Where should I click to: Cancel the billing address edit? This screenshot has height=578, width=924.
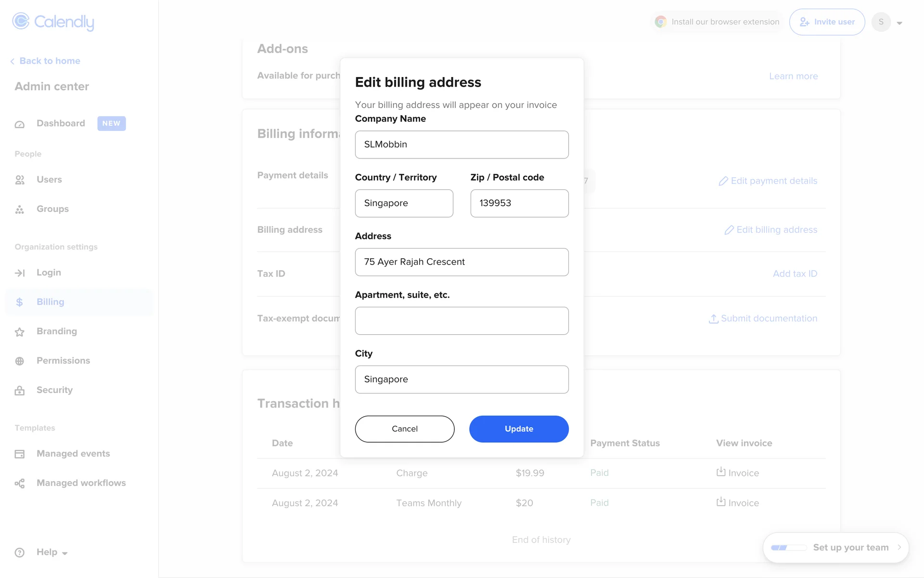pyautogui.click(x=404, y=429)
